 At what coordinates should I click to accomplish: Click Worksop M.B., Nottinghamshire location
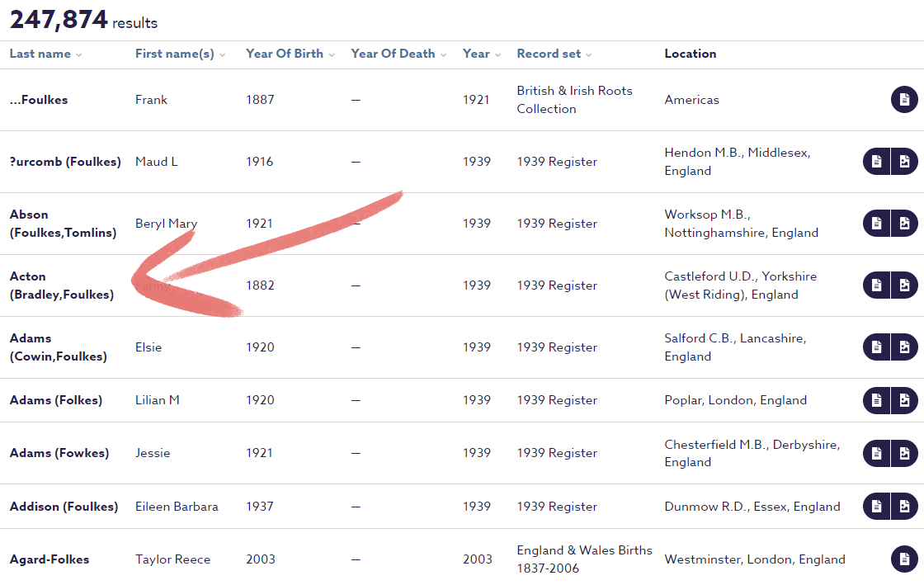(742, 224)
